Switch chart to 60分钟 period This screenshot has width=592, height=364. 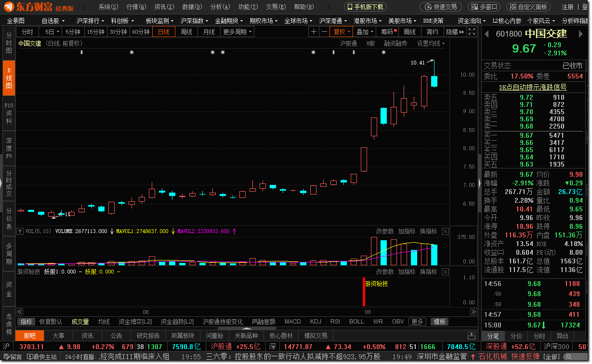coord(141,32)
